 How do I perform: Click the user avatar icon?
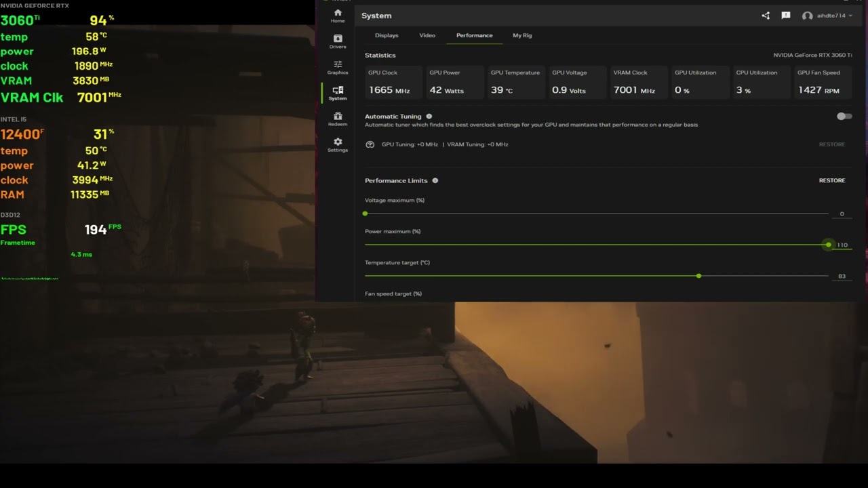pos(807,16)
